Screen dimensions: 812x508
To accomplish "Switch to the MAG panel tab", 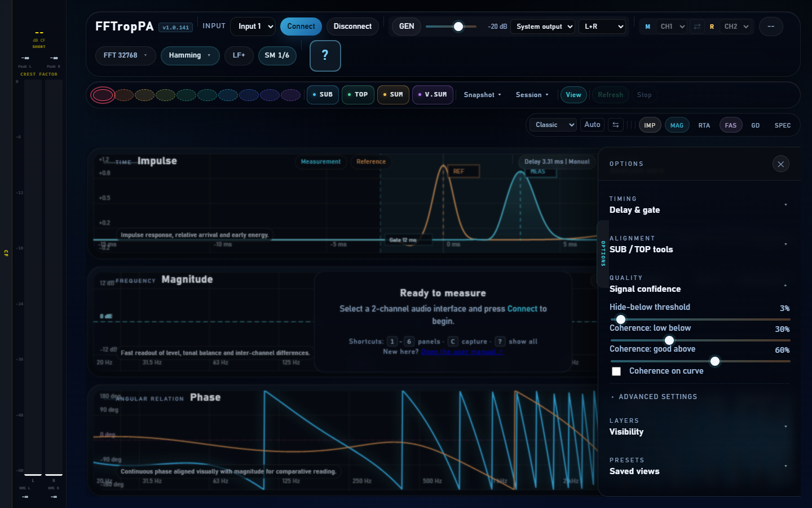I will (677, 125).
